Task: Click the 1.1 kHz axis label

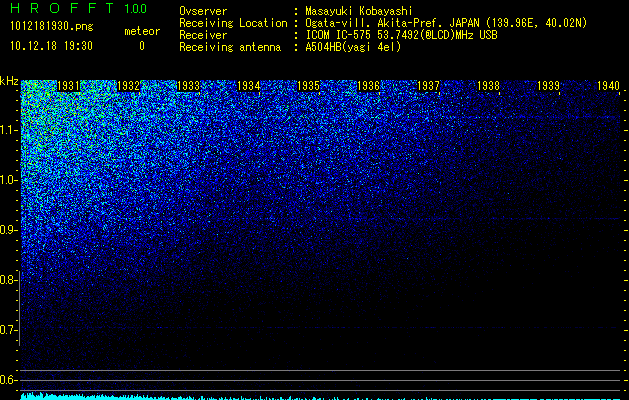Action: [x=8, y=130]
